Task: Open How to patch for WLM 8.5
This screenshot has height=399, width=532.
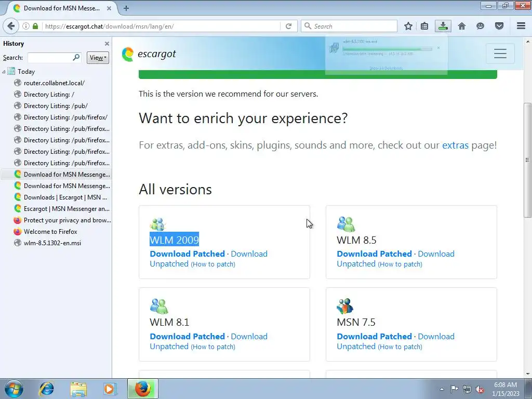Action: (400, 264)
